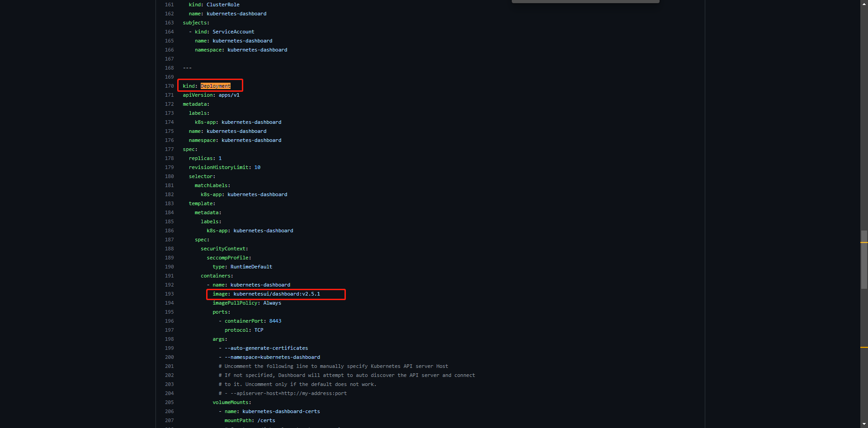
Task: Click line number 170
Action: tap(169, 86)
